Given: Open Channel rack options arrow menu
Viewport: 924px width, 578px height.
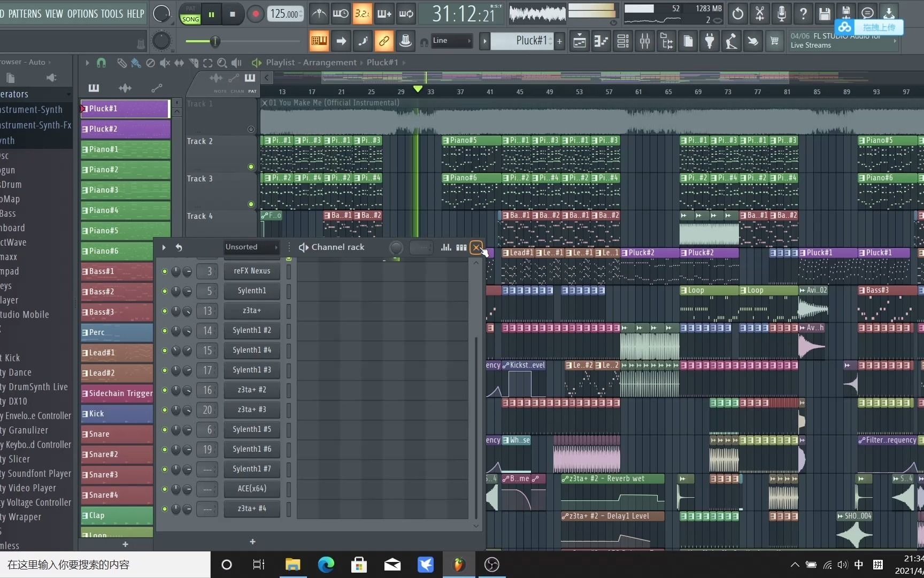Looking at the screenshot, I should click(x=164, y=247).
